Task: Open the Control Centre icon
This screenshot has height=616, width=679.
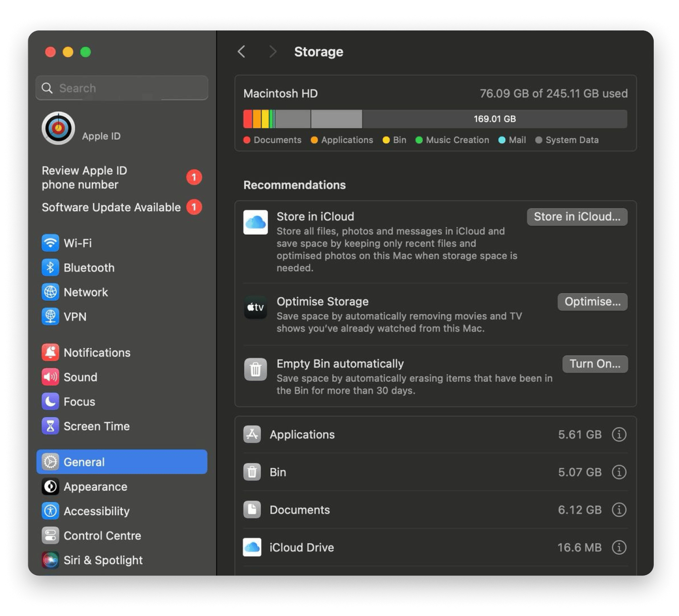Action: pyautogui.click(x=50, y=536)
